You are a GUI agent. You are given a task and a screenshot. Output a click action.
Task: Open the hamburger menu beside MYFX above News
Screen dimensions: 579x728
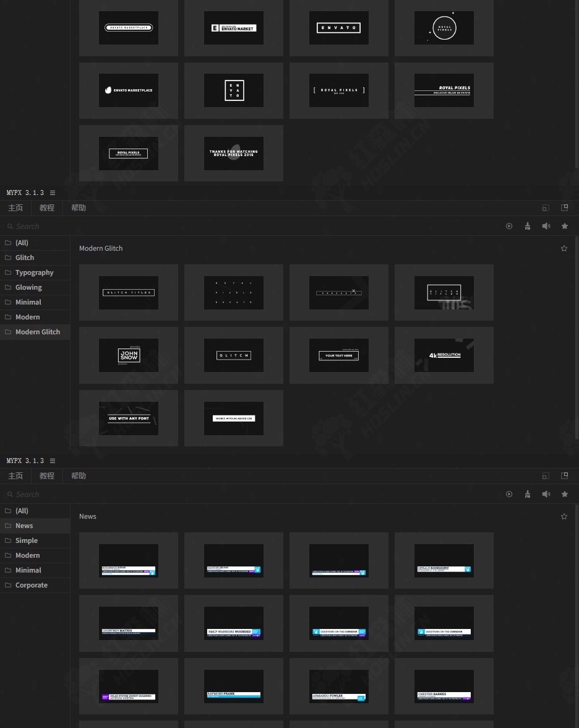pos(53,461)
